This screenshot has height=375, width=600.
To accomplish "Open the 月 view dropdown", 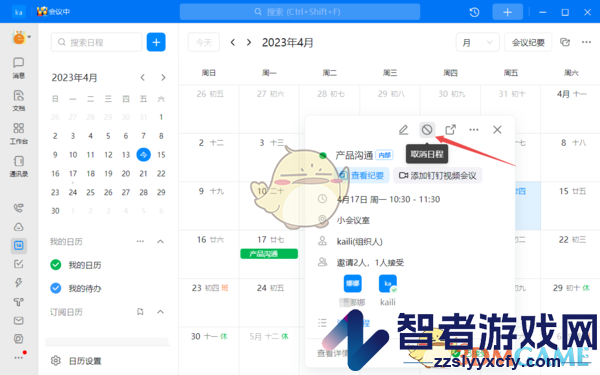I will click(477, 42).
